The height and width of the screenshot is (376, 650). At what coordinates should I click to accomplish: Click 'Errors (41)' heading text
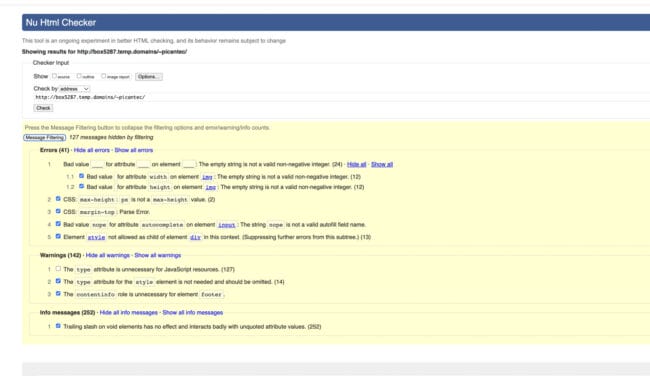pos(54,150)
